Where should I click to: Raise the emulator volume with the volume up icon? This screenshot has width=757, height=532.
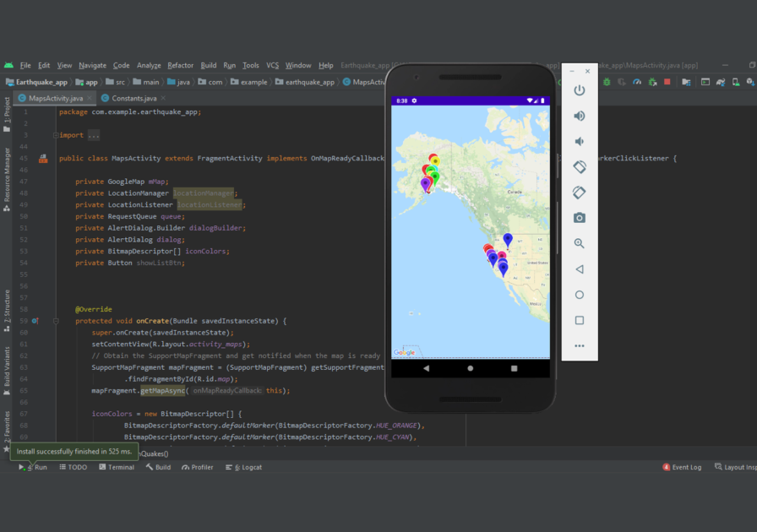580,116
